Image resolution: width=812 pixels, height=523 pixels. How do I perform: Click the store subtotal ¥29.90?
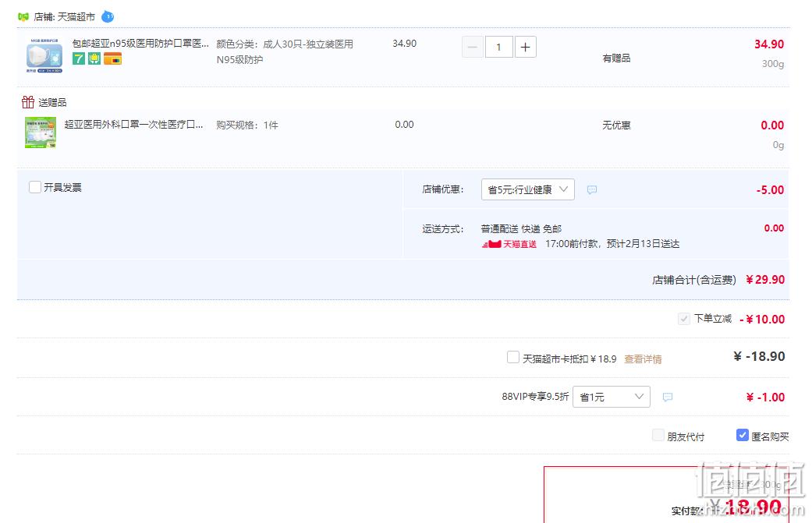[765, 280]
